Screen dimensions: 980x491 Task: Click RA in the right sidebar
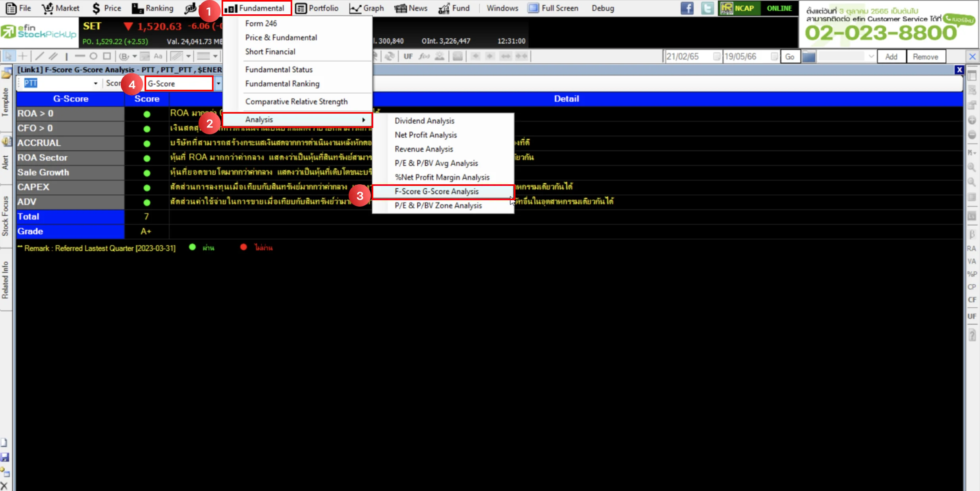point(971,249)
